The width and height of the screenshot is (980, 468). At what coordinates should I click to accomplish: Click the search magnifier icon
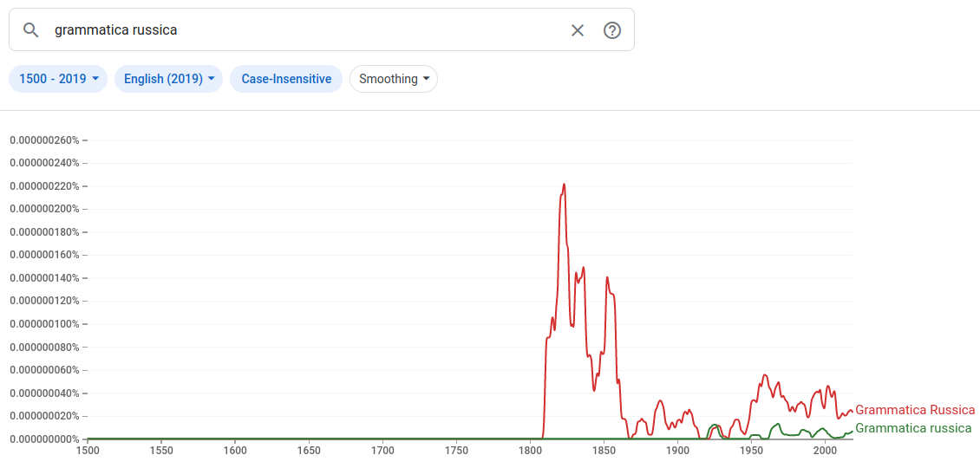coord(31,30)
